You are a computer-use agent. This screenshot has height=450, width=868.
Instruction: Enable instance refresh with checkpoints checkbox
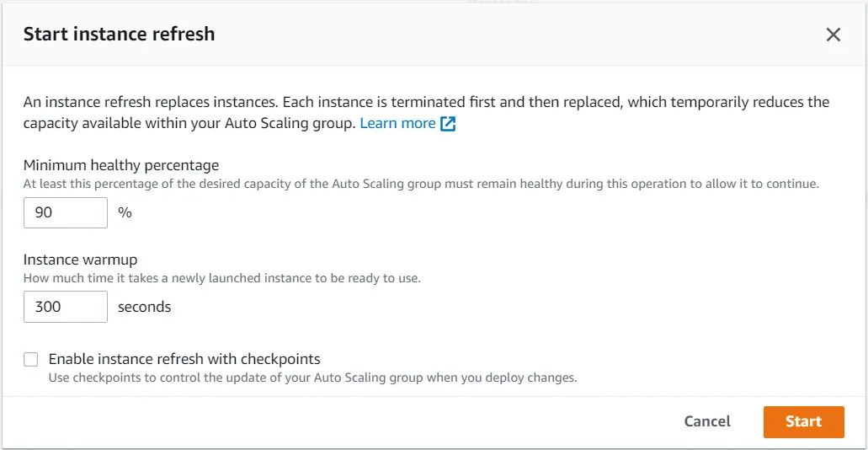point(31,360)
